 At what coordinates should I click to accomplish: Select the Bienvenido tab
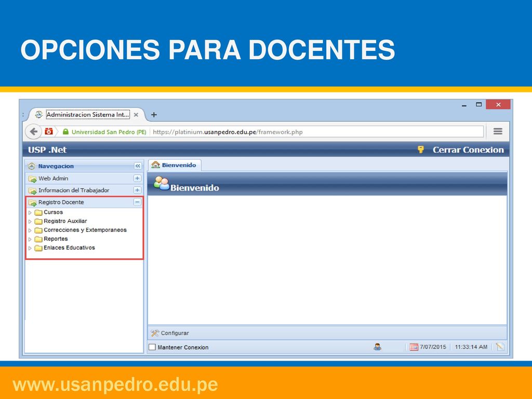pos(175,165)
